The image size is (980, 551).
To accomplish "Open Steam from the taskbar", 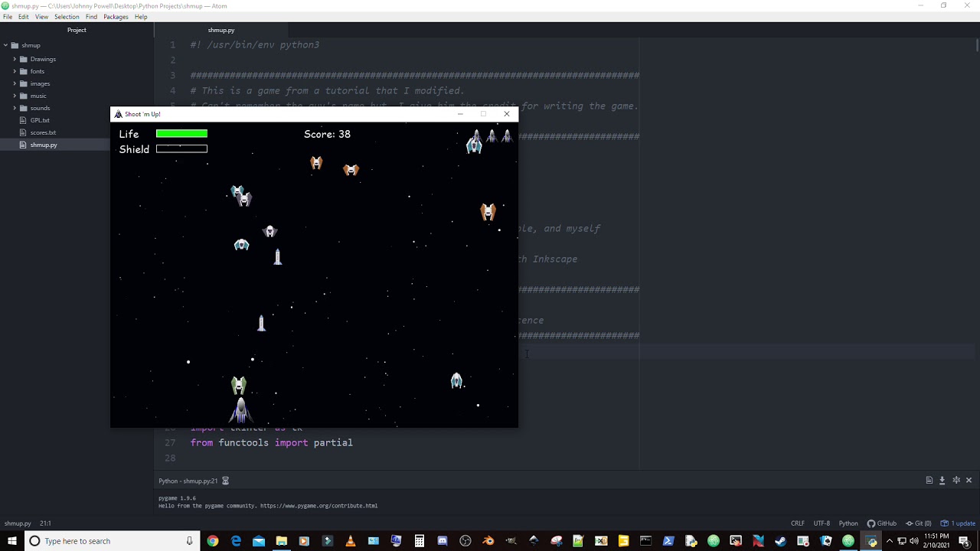I will coord(780,541).
